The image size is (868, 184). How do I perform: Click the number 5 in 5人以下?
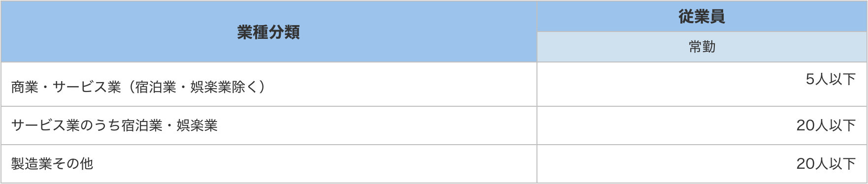click(x=810, y=79)
